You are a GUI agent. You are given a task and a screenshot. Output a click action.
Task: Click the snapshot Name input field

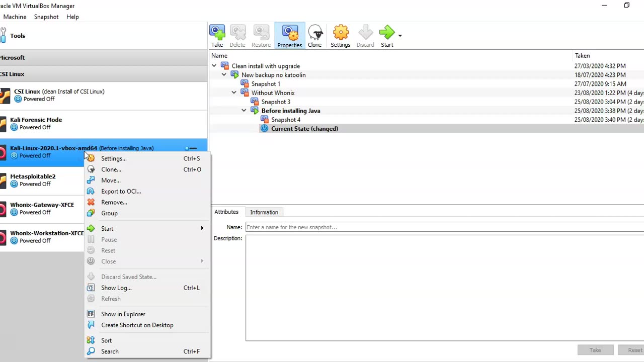(445, 227)
